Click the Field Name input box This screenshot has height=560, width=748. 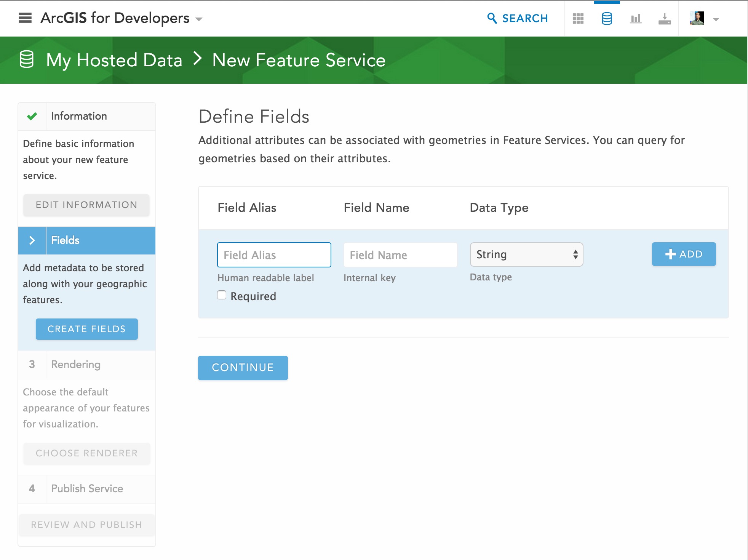click(x=400, y=255)
